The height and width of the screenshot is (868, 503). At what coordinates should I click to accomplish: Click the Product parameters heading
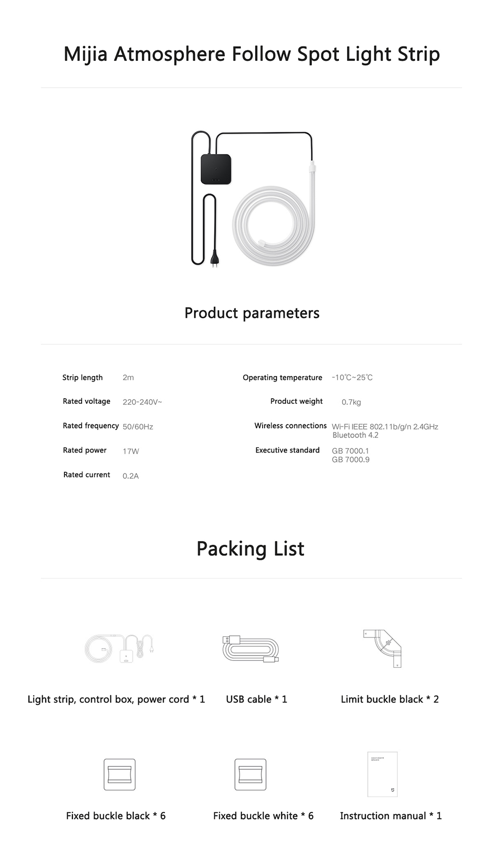pos(251,313)
